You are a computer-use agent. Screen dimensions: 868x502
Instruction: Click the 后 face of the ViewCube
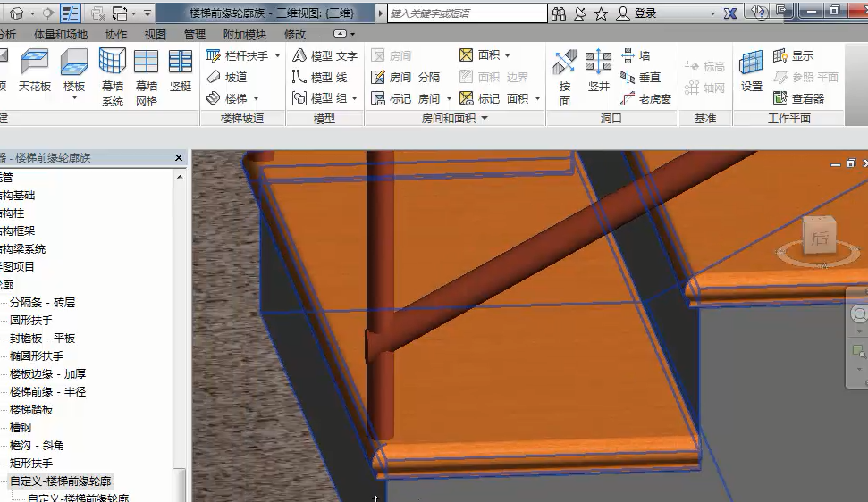(x=819, y=238)
